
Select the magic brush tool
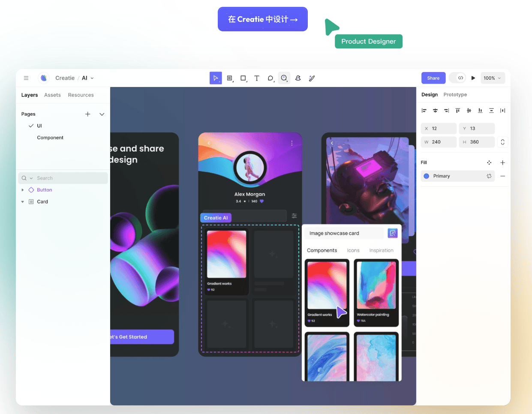point(312,78)
